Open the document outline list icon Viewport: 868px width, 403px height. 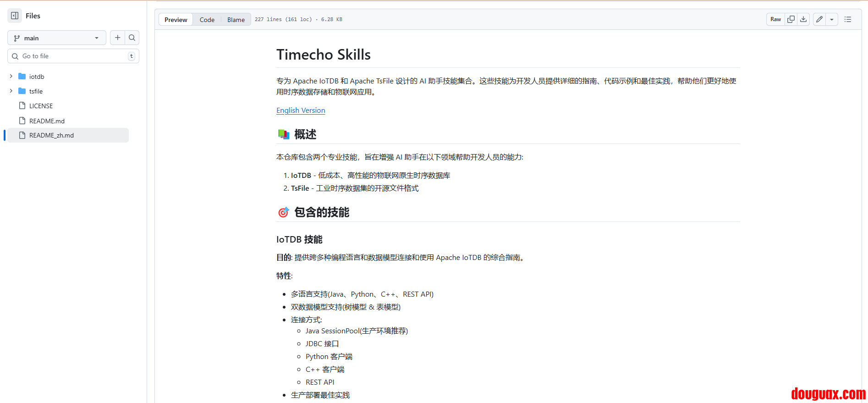(x=848, y=19)
